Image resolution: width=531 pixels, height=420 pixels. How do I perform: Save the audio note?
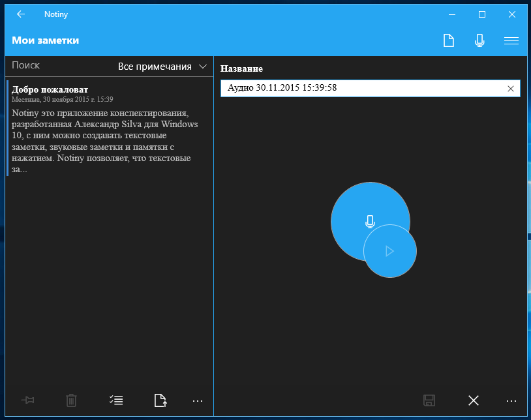[x=429, y=400]
